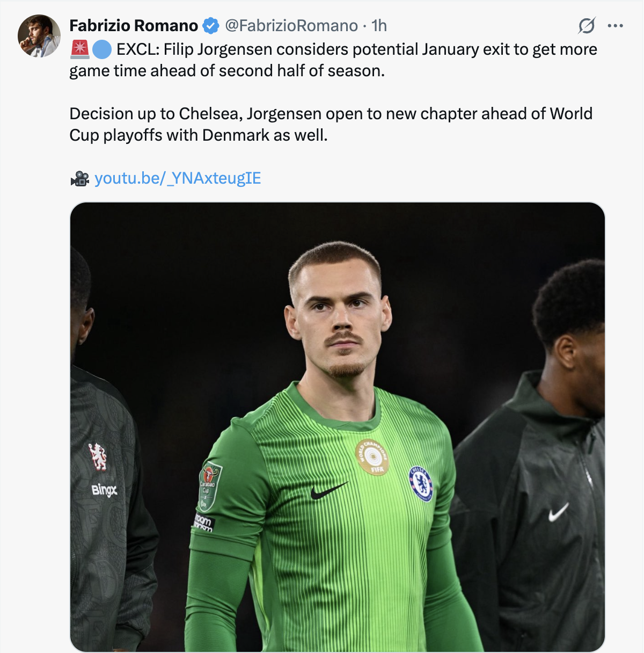644x653 pixels.
Task: Click the white Nike swoosh on the dark jacket
Action: tap(558, 512)
